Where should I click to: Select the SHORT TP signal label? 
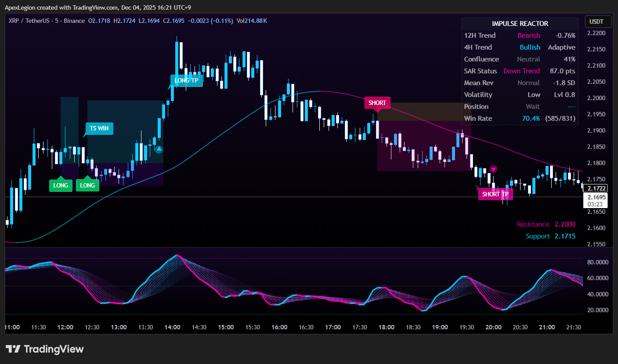click(x=495, y=194)
